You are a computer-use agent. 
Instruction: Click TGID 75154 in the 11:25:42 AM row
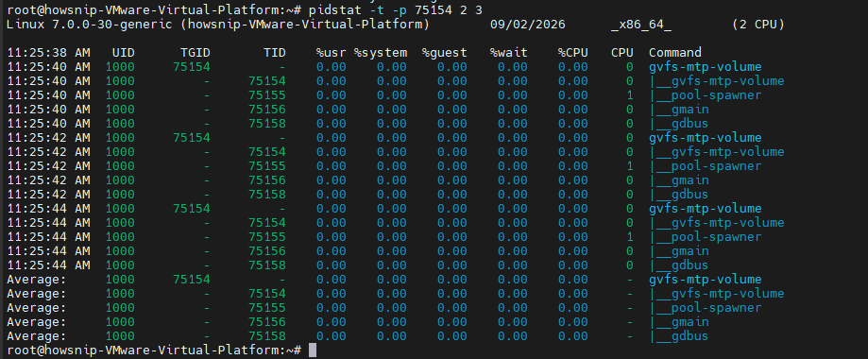pos(192,138)
